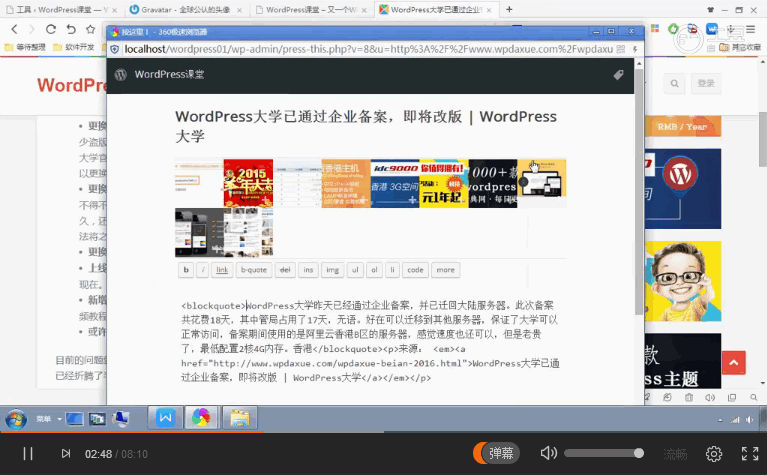Click the del quicktag button

(x=285, y=270)
